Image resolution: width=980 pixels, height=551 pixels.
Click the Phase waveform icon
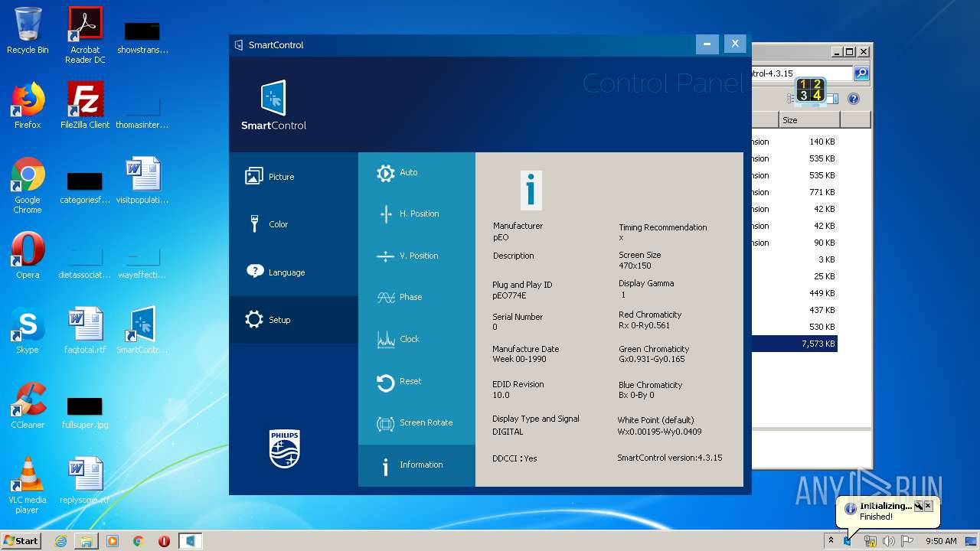click(x=386, y=298)
